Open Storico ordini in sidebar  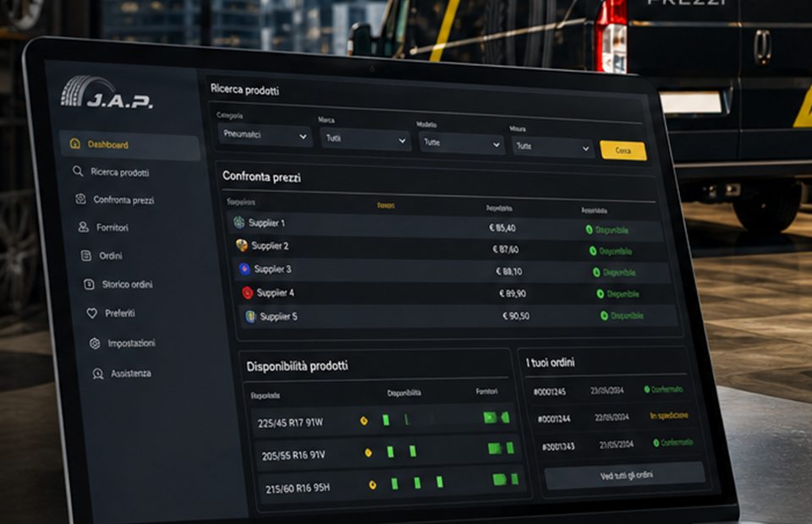[x=128, y=285]
